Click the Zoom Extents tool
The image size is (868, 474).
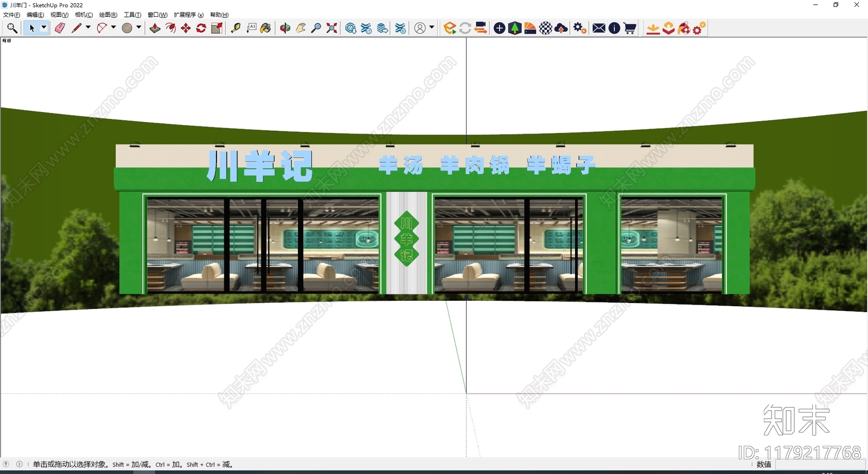click(x=331, y=28)
